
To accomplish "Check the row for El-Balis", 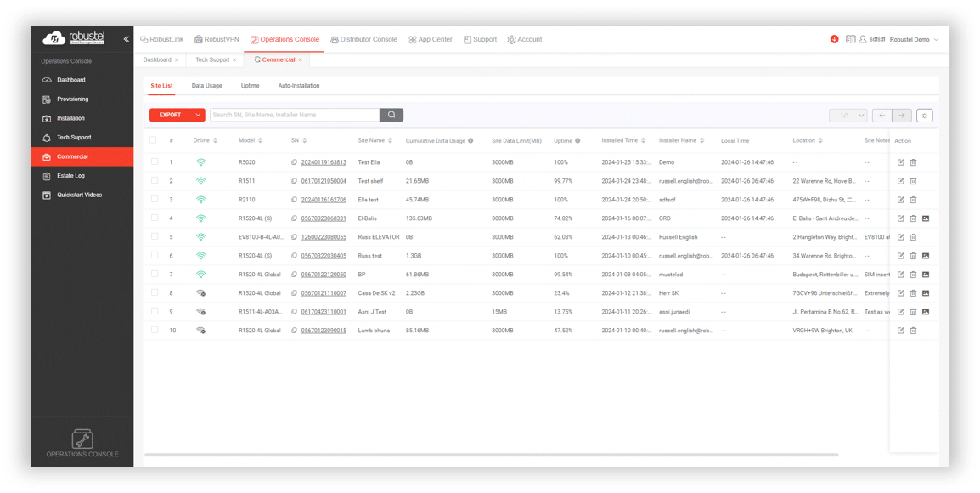I will [x=155, y=218].
